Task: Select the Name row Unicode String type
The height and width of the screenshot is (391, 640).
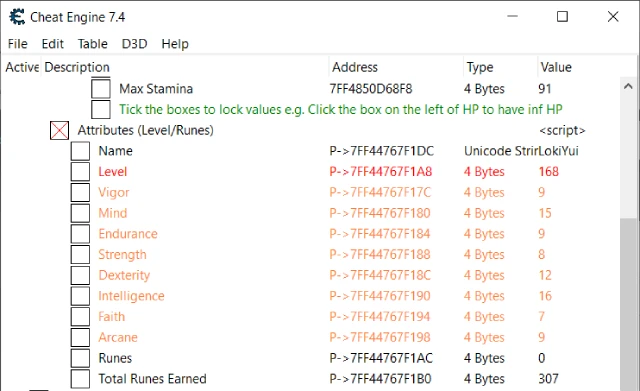Action: tap(501, 151)
